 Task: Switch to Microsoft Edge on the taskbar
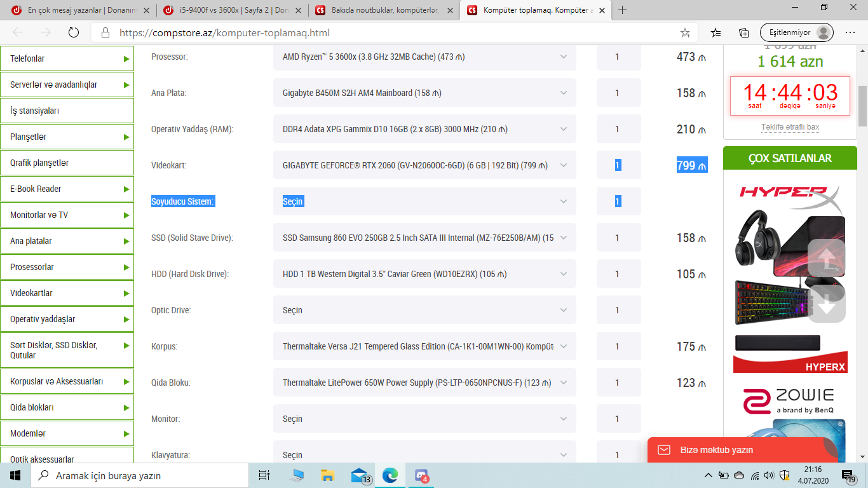[390, 475]
